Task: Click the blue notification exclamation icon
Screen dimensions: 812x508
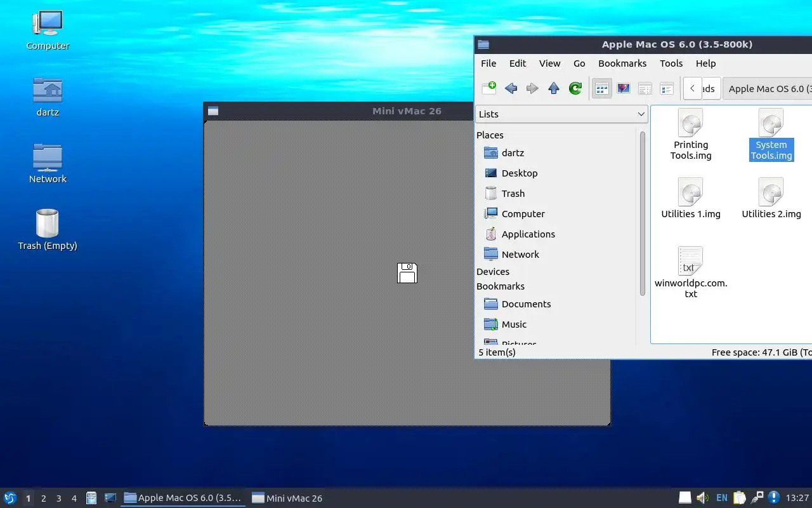Action: tap(774, 498)
